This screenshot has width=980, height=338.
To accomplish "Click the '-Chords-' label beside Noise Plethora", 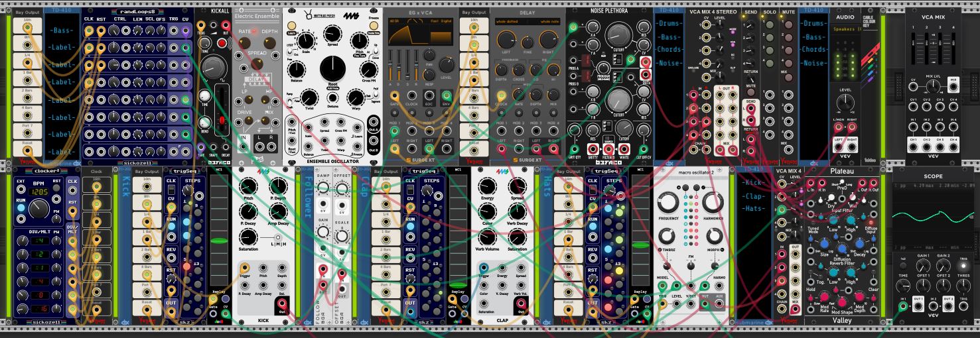I will click(670, 50).
